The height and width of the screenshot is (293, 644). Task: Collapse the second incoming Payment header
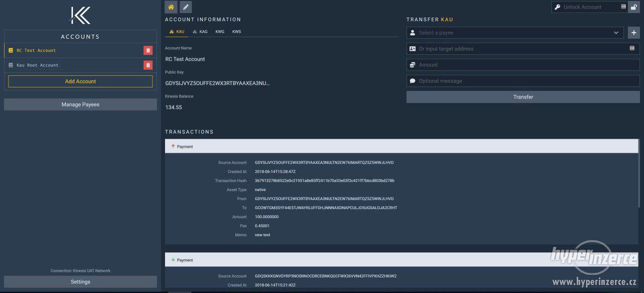(x=401, y=260)
